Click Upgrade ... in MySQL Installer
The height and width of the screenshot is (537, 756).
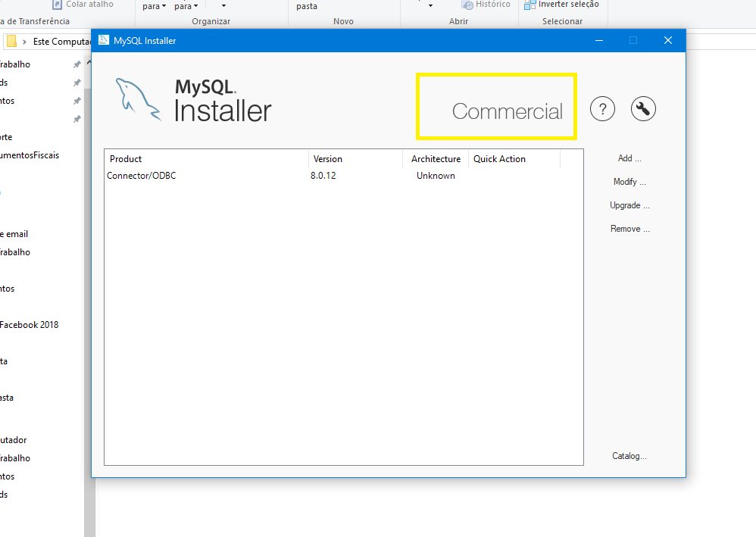click(629, 205)
